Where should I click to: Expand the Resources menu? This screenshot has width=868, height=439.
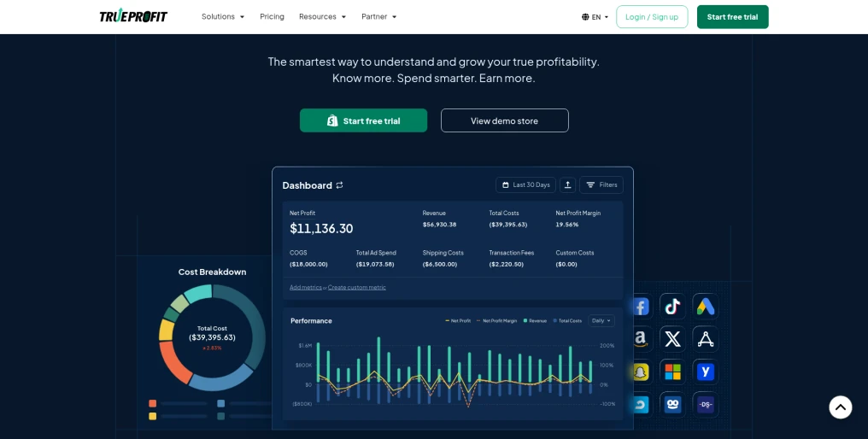[322, 16]
